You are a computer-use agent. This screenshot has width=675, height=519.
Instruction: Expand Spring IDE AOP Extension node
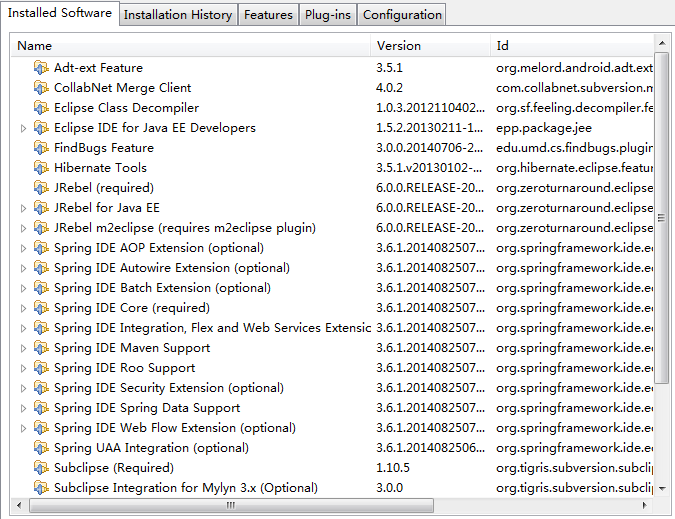[23, 248]
